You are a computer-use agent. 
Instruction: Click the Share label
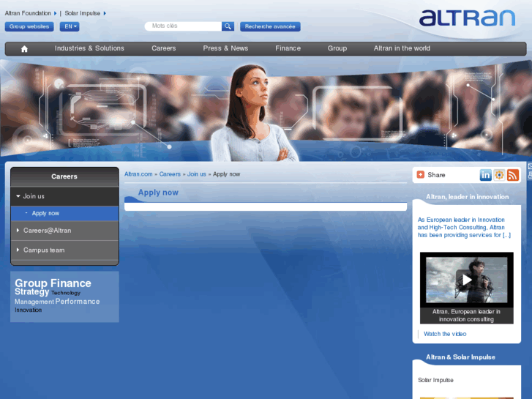(436, 175)
